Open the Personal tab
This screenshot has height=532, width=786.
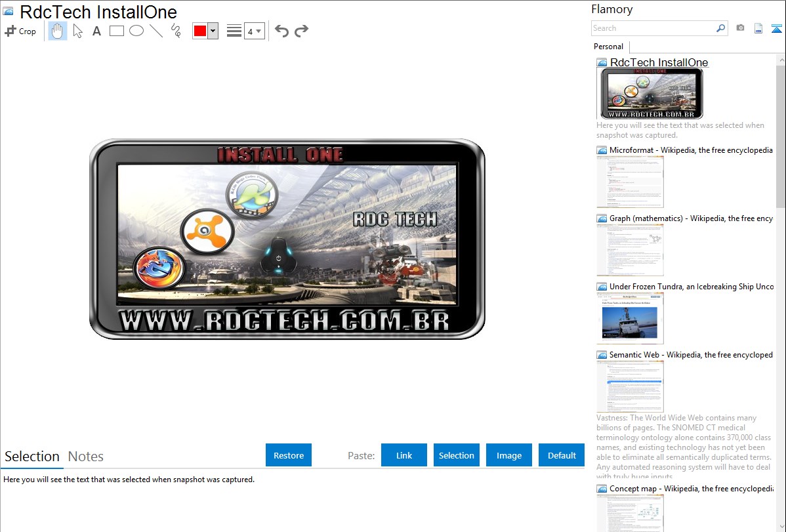608,47
